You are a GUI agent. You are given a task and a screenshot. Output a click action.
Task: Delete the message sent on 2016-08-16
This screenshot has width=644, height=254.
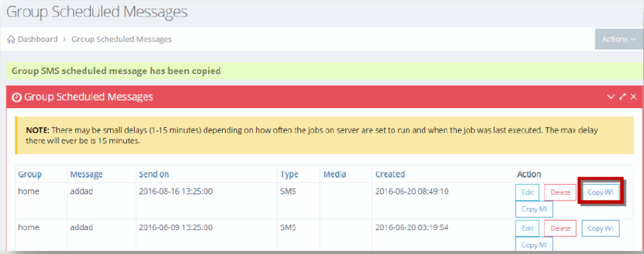(x=560, y=192)
